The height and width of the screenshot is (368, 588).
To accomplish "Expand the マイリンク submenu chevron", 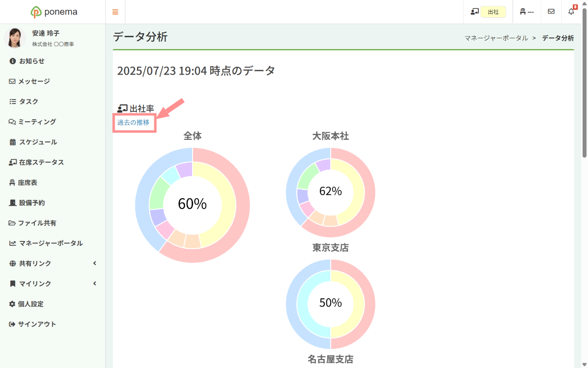I will coord(95,284).
